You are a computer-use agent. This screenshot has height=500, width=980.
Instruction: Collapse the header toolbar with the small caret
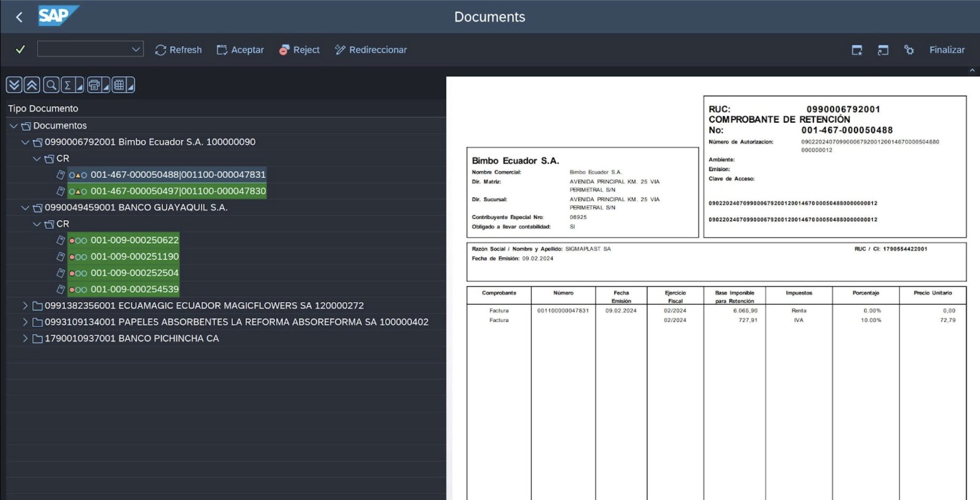(x=972, y=71)
